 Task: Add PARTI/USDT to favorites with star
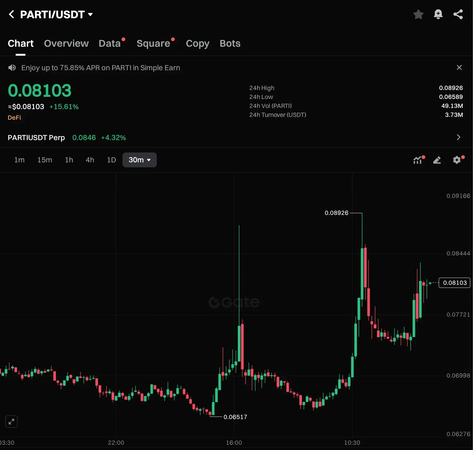pyautogui.click(x=418, y=14)
